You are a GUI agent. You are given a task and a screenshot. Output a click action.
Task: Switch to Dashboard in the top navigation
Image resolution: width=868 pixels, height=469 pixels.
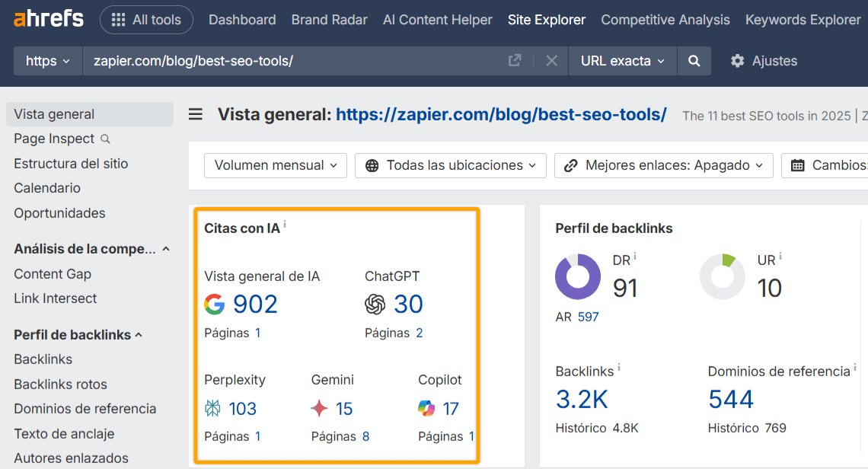coord(242,19)
